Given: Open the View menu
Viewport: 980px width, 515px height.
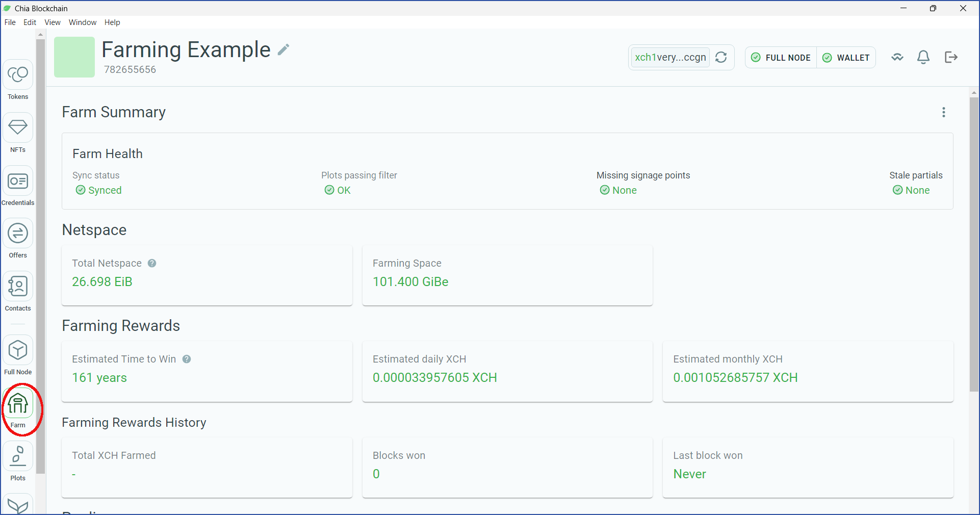Looking at the screenshot, I should (x=53, y=22).
